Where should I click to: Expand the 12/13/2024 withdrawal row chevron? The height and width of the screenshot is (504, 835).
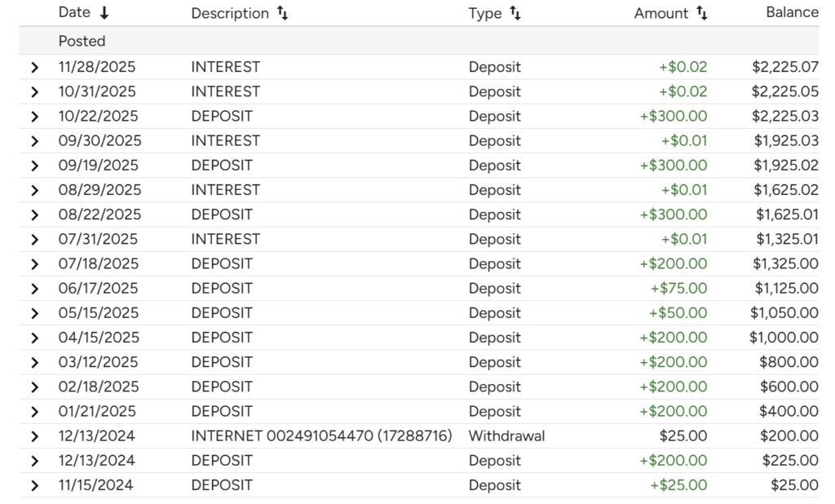tap(34, 436)
